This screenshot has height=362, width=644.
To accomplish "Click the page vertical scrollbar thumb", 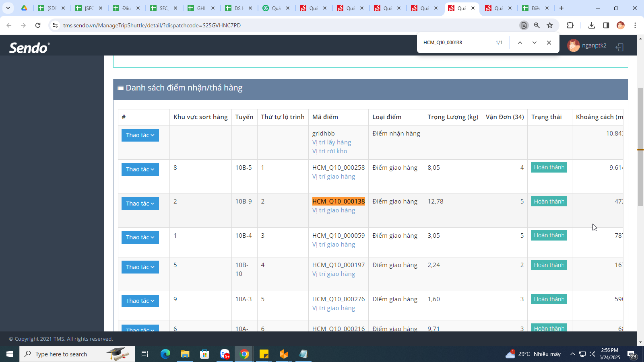I will 640,147.
